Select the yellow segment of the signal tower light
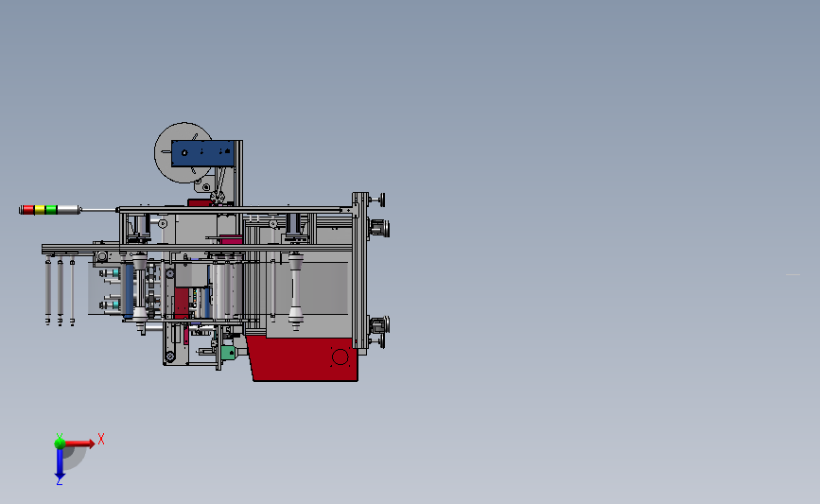The image size is (820, 504). [40, 210]
